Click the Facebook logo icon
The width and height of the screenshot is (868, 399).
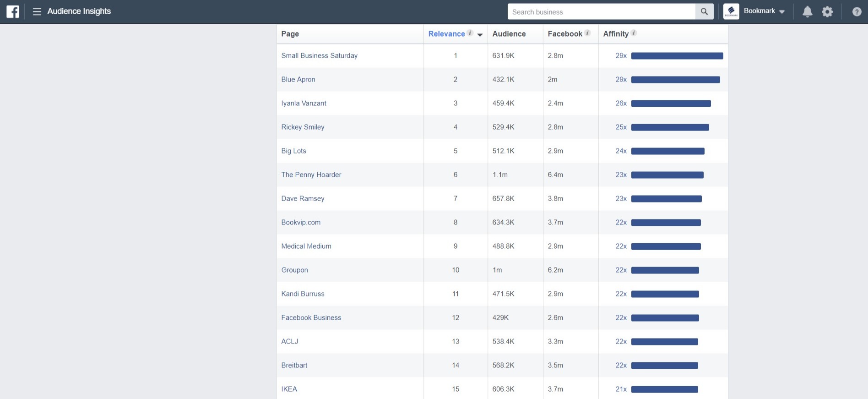[13, 11]
